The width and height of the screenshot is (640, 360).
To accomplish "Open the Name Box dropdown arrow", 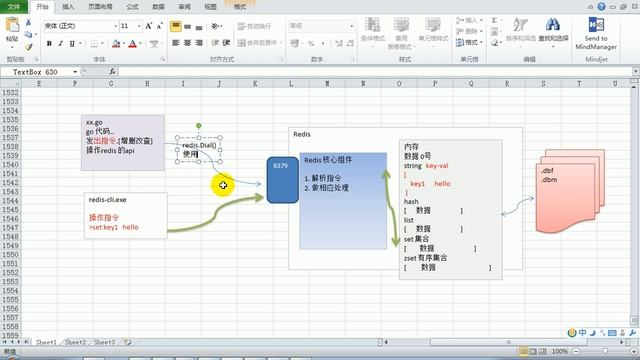I will pos(75,72).
